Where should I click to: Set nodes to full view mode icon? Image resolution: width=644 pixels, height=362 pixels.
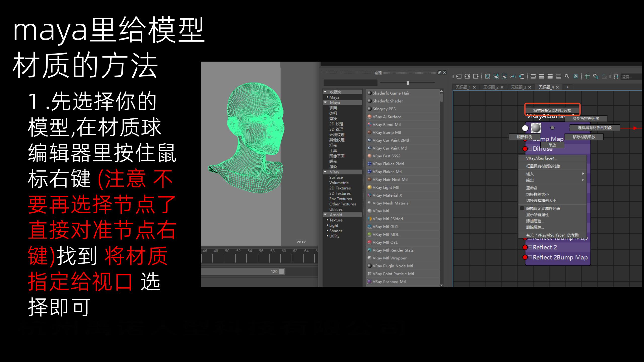[x=550, y=76]
